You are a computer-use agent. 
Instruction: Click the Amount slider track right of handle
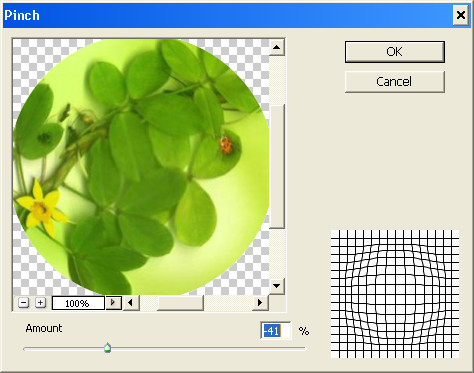208,349
